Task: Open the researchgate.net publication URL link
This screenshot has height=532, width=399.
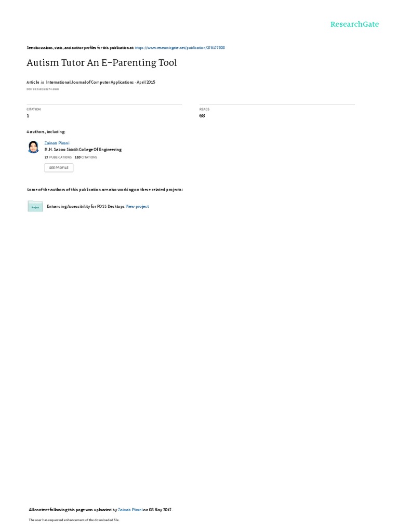Action: (180, 48)
